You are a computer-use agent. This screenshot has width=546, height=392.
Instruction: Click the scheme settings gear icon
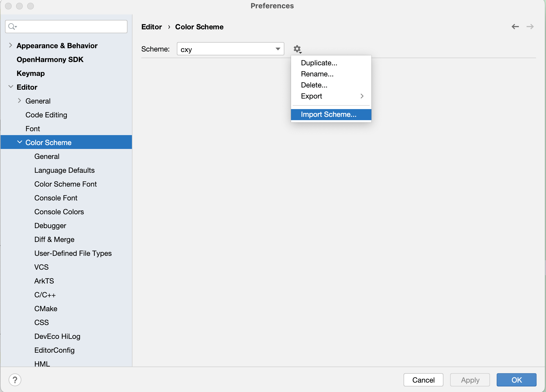click(x=297, y=49)
